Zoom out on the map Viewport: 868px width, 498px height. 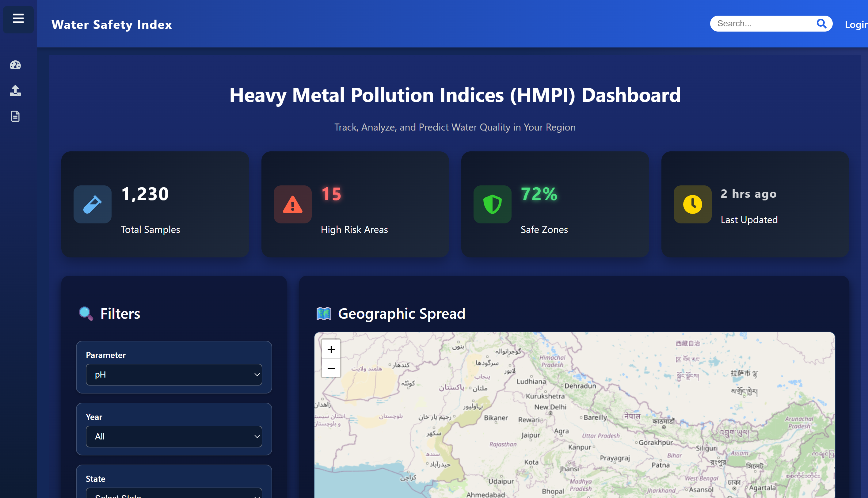(x=331, y=368)
